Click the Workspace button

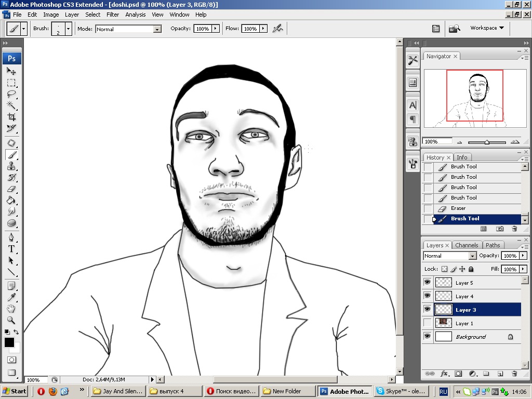coord(487,28)
